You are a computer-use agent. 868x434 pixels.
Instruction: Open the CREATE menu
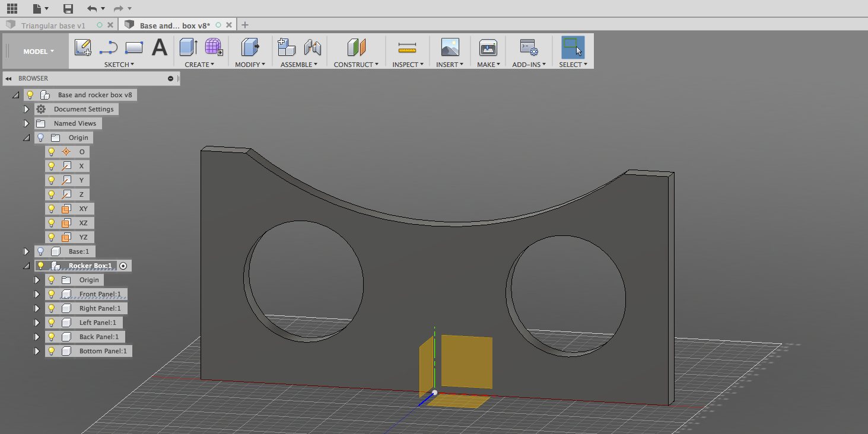[200, 65]
